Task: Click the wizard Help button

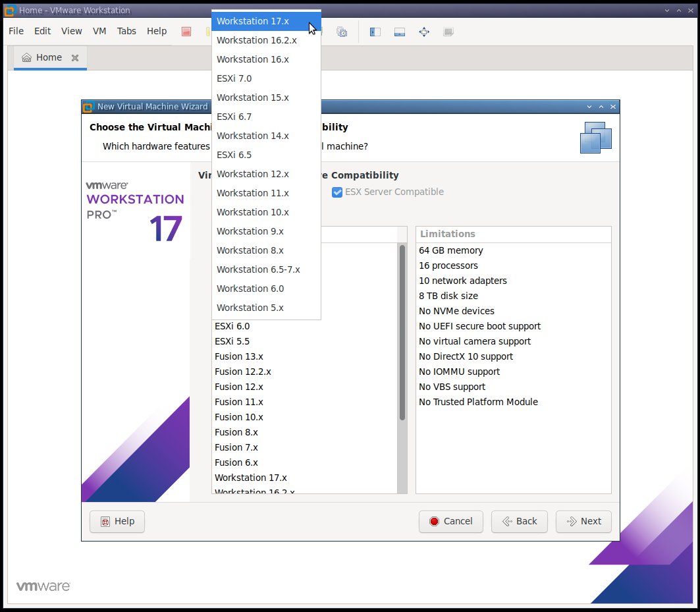Action: click(x=117, y=521)
